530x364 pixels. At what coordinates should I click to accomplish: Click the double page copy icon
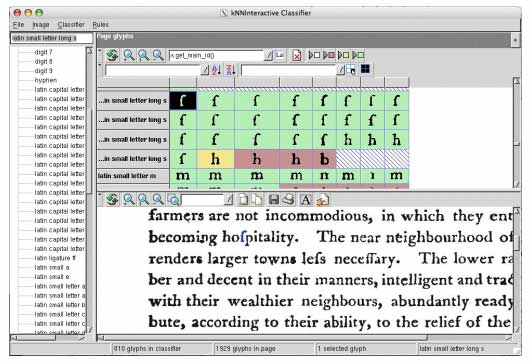pyautogui.click(x=257, y=200)
